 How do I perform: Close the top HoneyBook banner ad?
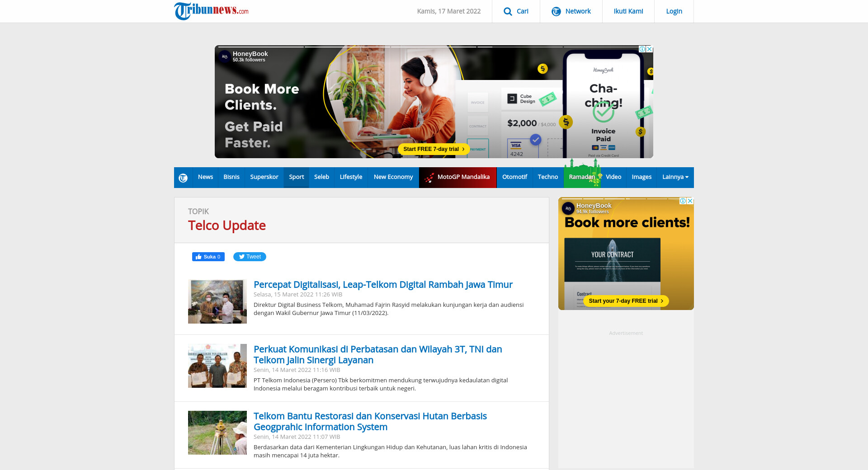pos(650,49)
